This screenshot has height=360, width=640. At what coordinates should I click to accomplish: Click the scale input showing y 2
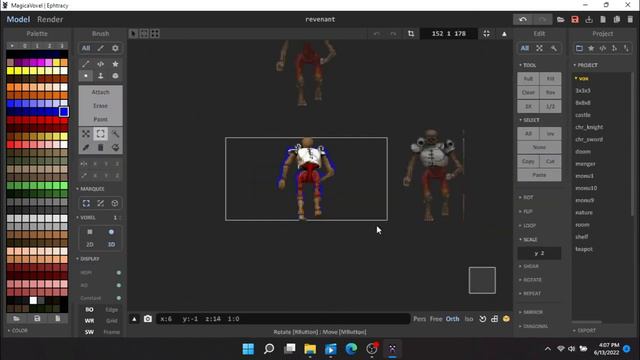pos(539,253)
